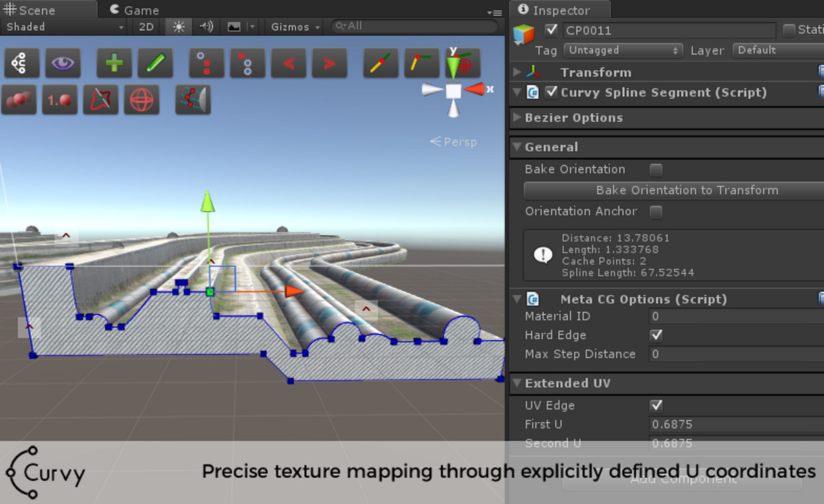The image size is (824, 504).
Task: Click the red wireframe sphere icon
Action: 141,100
